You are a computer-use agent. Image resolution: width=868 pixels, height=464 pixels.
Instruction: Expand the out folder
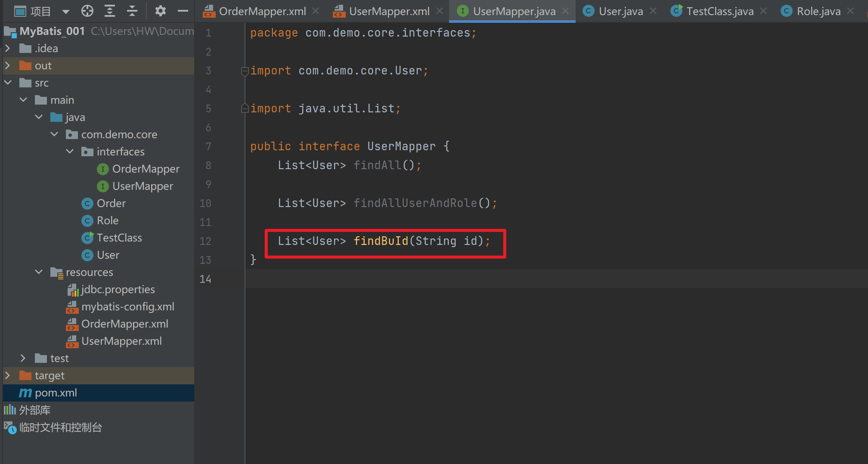pyautogui.click(x=7, y=65)
